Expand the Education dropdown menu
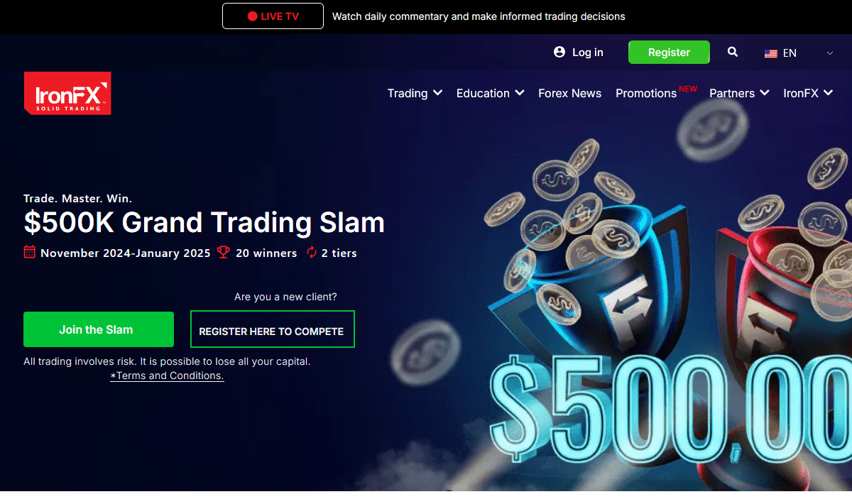 point(490,93)
